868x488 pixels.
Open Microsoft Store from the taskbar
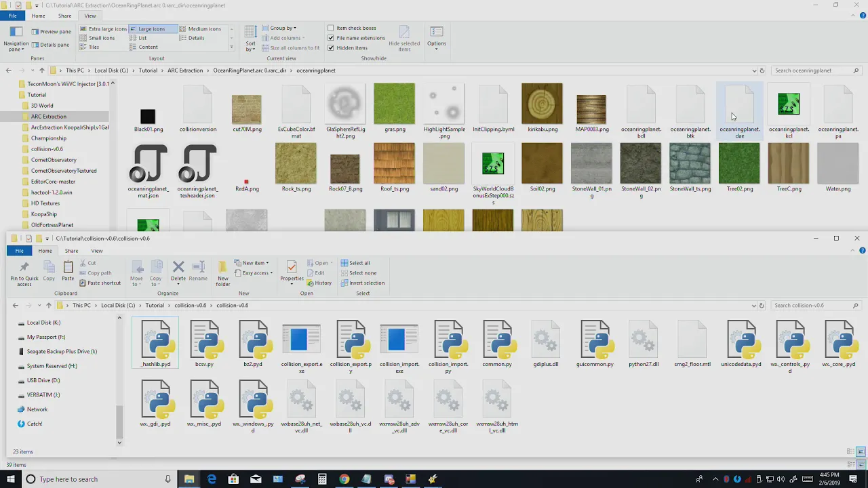tap(233, 479)
